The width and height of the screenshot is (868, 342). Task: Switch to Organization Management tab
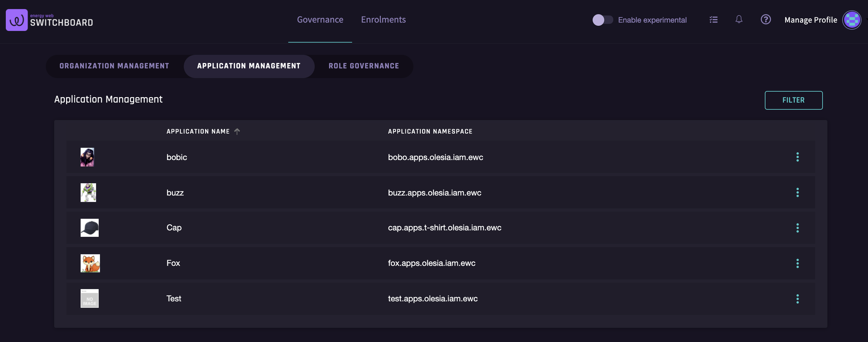(114, 66)
